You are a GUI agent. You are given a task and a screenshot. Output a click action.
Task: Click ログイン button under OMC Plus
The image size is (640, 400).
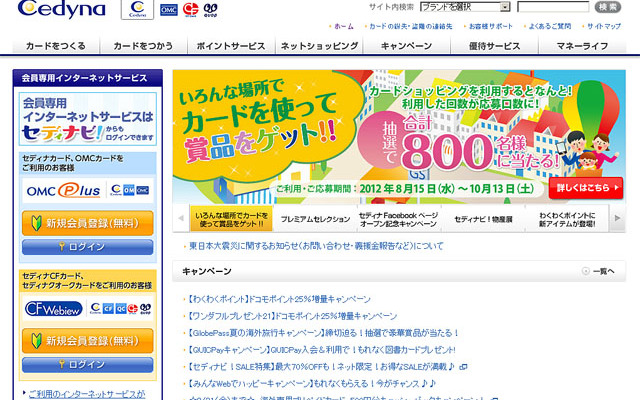click(x=88, y=247)
